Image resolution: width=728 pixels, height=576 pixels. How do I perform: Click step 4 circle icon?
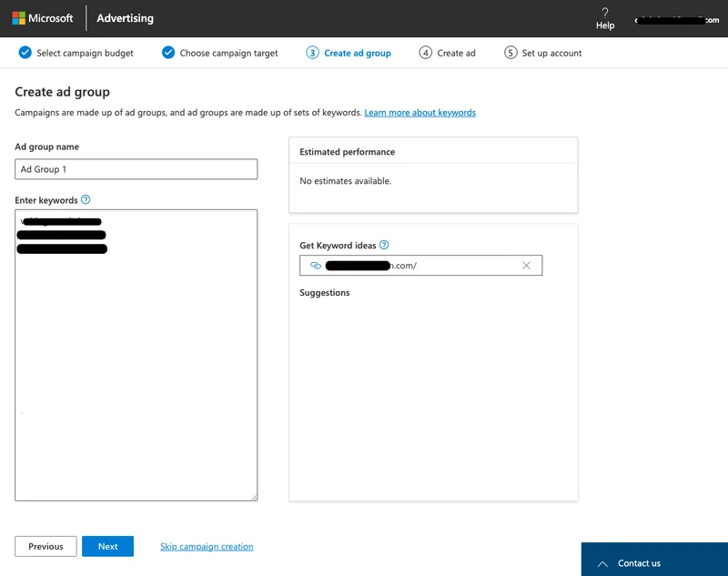[x=426, y=53]
